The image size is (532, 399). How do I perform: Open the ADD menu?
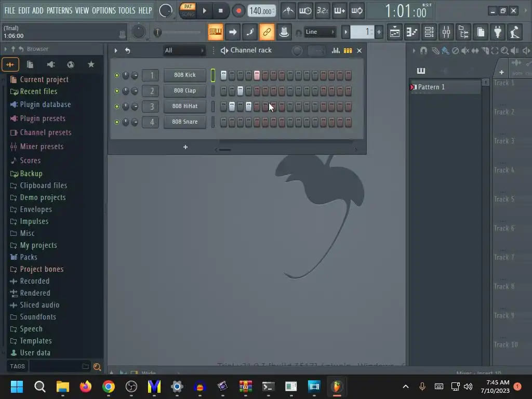(x=37, y=10)
